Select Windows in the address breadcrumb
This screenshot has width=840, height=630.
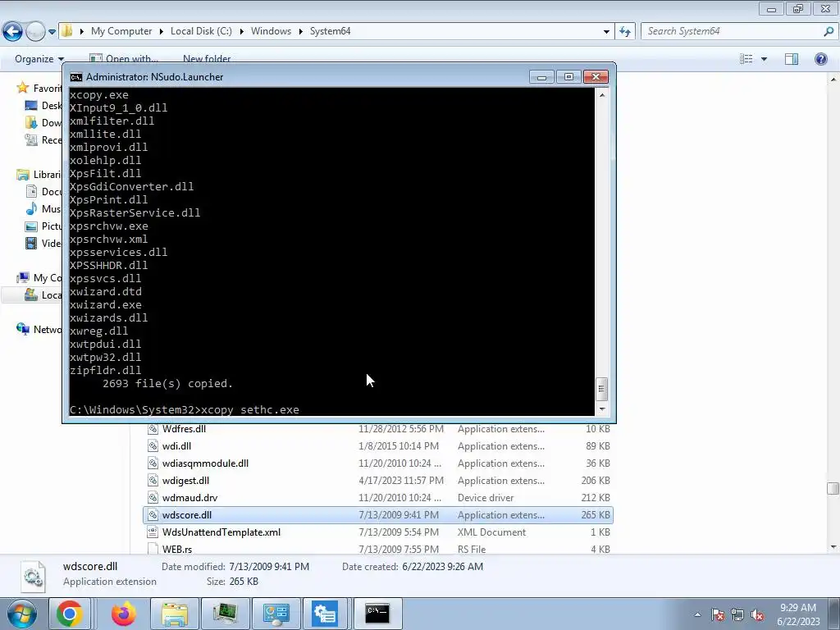pyautogui.click(x=271, y=31)
